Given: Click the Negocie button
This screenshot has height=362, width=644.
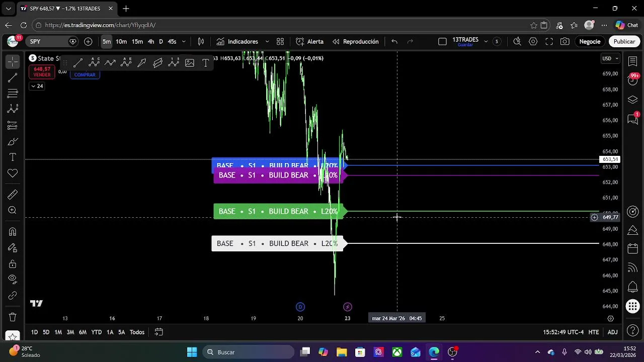Looking at the screenshot, I should [x=590, y=42].
